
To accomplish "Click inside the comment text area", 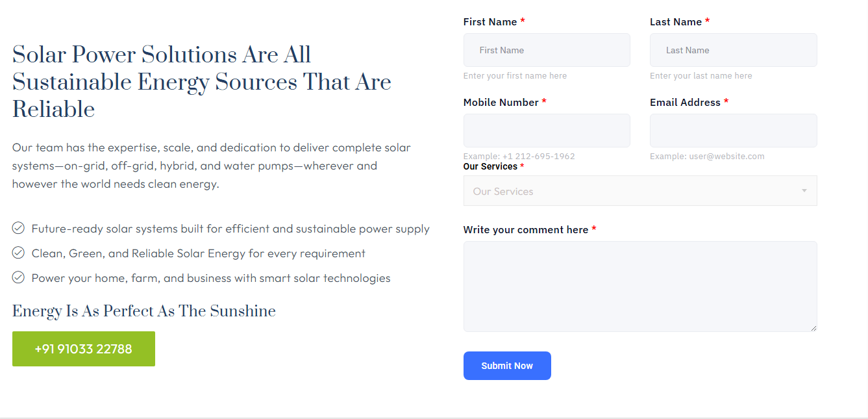I will [639, 286].
